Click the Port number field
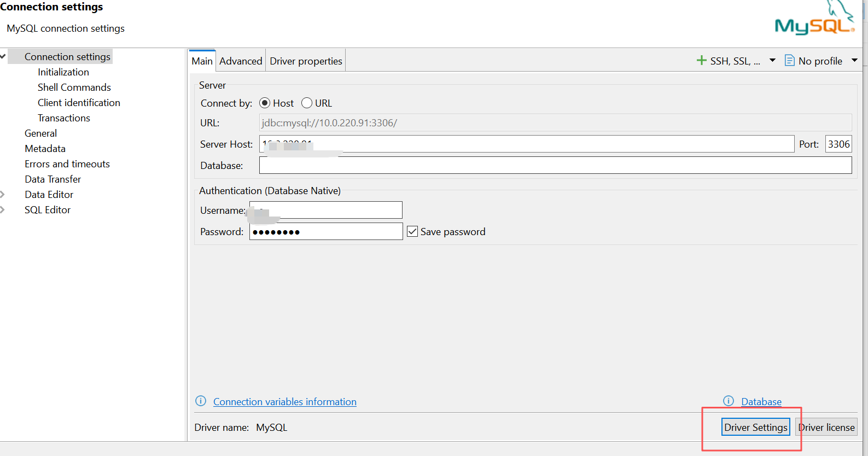 [x=838, y=144]
